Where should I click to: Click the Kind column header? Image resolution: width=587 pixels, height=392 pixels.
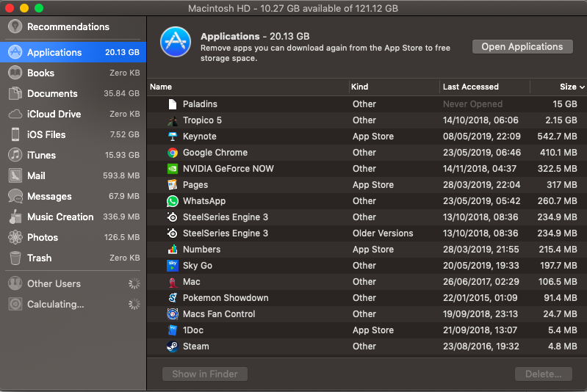pyautogui.click(x=360, y=87)
